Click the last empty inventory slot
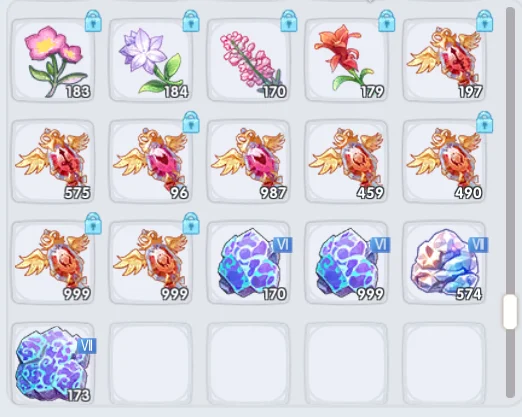The image size is (522, 417). pos(444,364)
